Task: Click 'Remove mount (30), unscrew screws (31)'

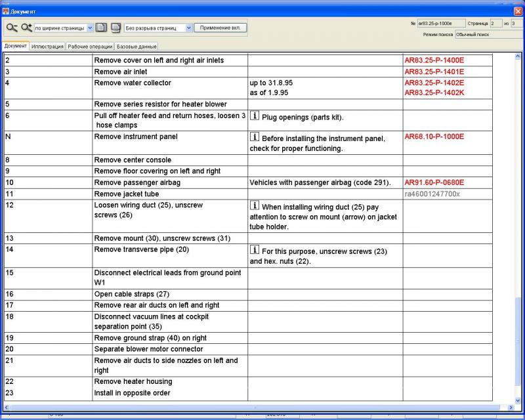Action: (162, 238)
